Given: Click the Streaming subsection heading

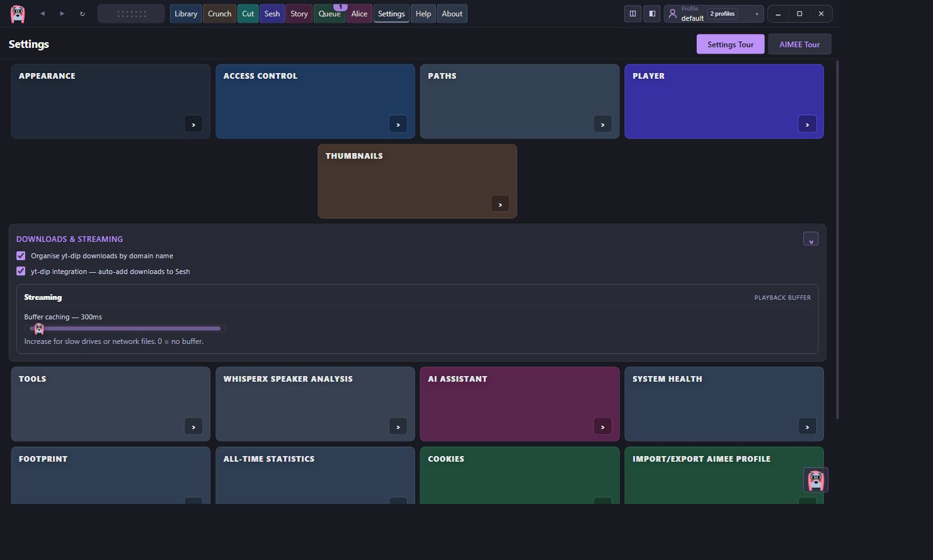Looking at the screenshot, I should [x=43, y=297].
